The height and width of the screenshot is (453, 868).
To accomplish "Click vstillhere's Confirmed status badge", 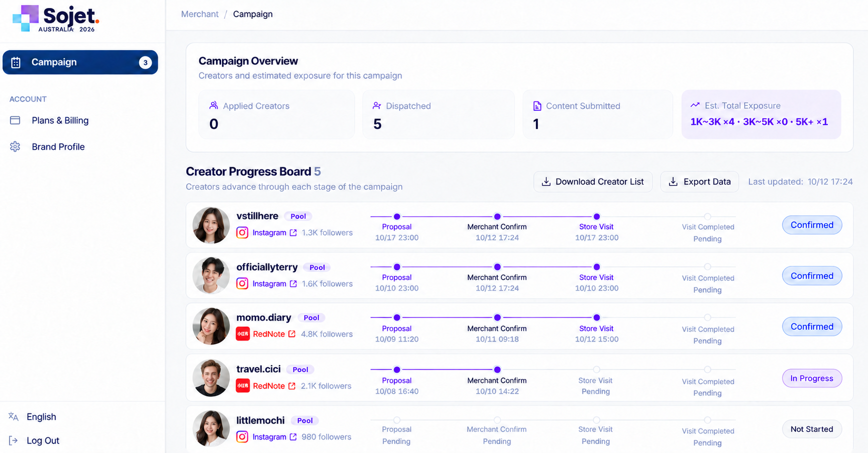I will pos(812,225).
